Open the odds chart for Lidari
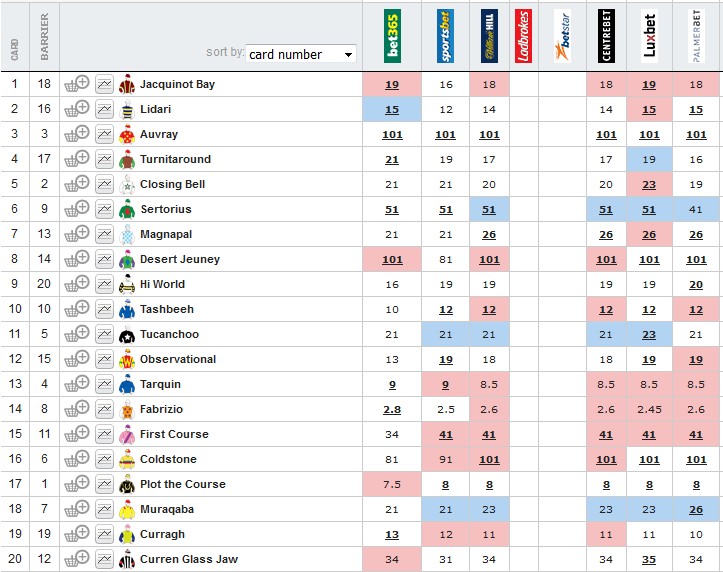Viewport: 723px width, 572px height. coord(104,110)
